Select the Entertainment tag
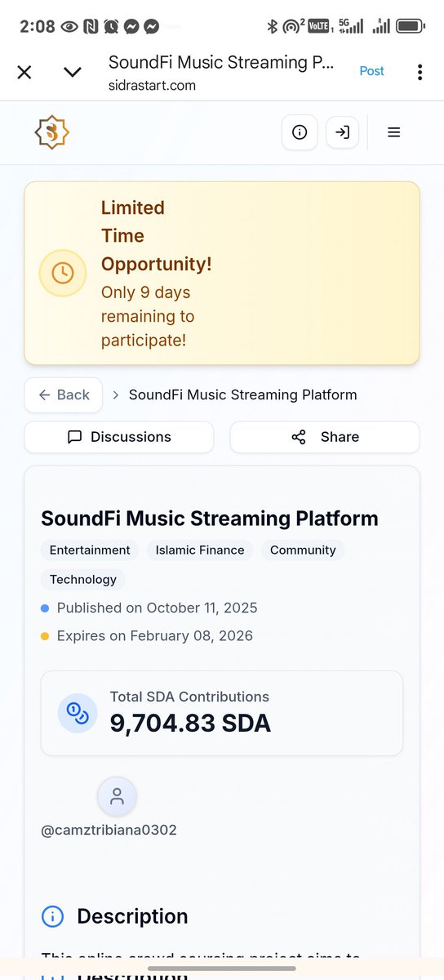 (90, 550)
